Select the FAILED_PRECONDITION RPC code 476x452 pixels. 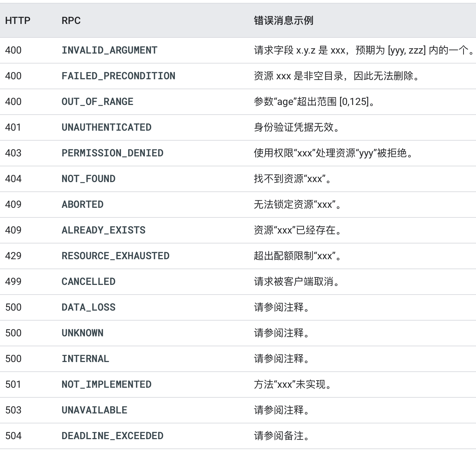(x=118, y=76)
